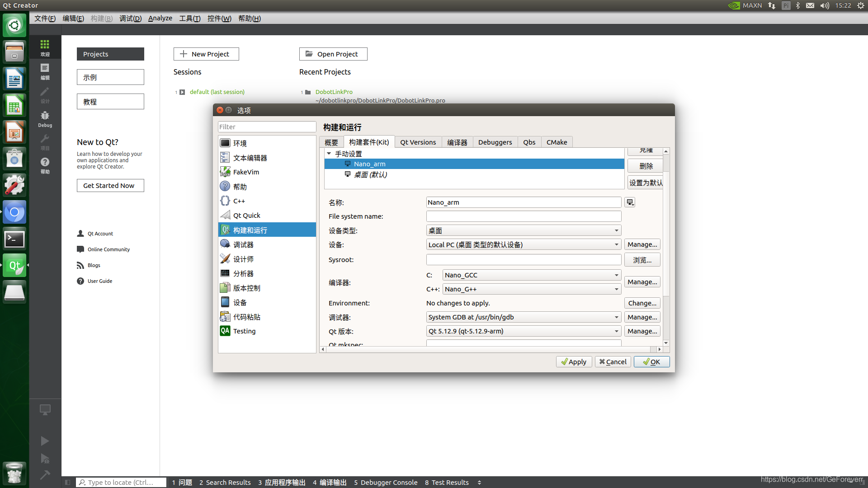Toggle sidebar visibility button in status bar
The image size is (868, 488).
(x=67, y=482)
